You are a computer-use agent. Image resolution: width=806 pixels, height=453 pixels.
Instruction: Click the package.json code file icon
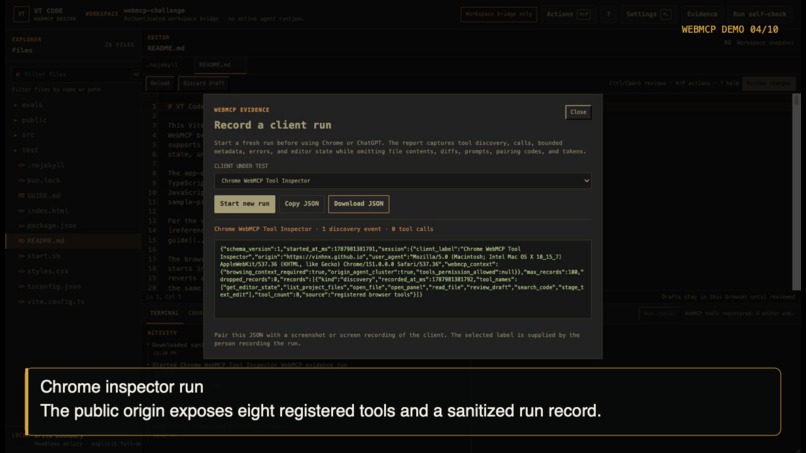click(22, 226)
